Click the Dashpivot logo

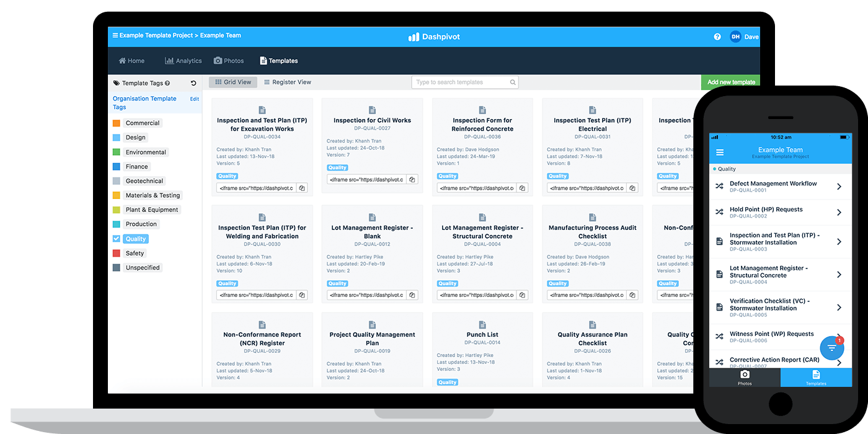click(x=434, y=37)
